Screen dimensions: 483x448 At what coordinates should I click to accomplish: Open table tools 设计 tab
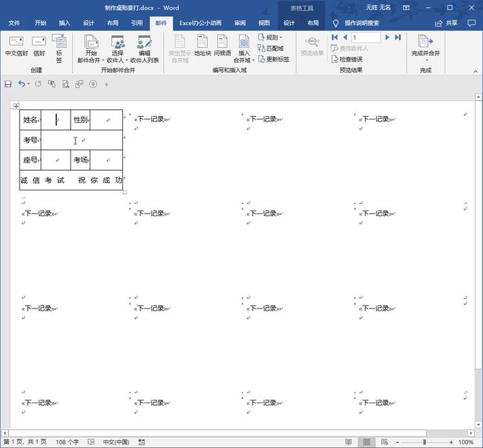[x=288, y=23]
